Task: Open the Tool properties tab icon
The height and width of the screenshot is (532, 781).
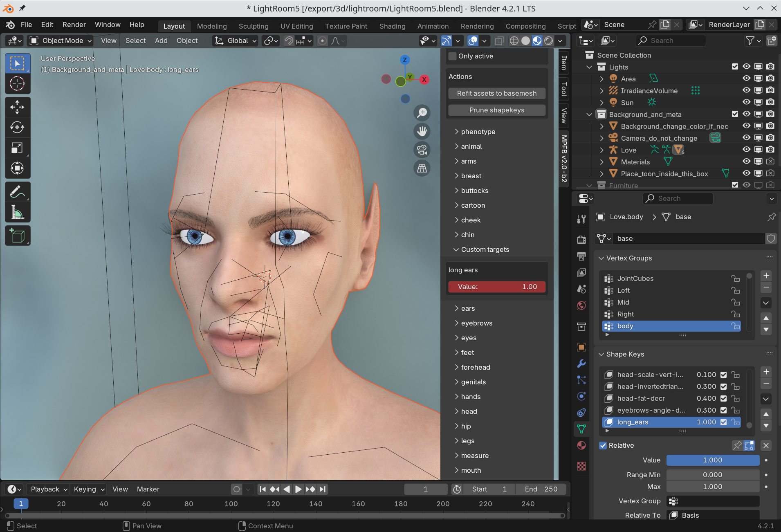Action: pos(581,219)
